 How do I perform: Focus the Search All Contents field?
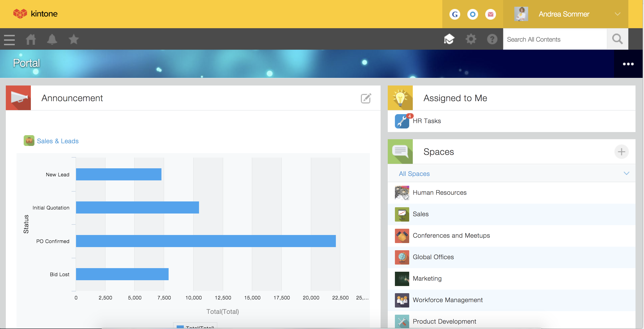pyautogui.click(x=555, y=40)
